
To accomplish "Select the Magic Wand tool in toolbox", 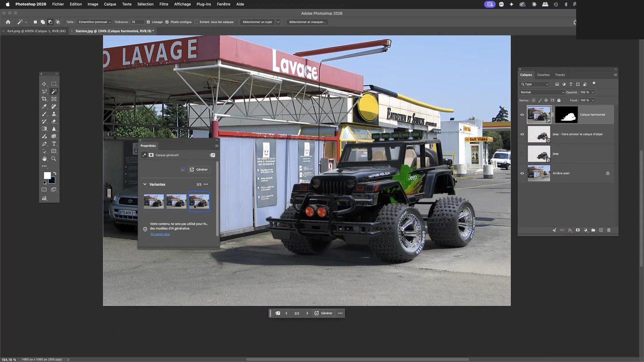I will [x=54, y=91].
